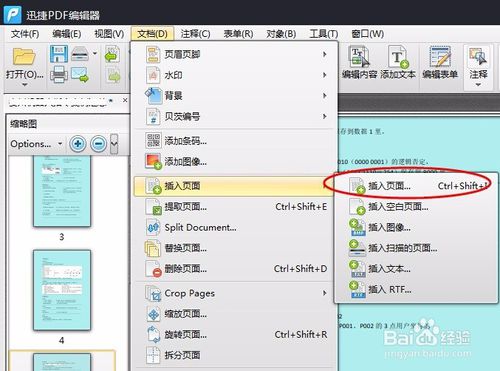Image resolution: width=500 pixels, height=371 pixels.
Task: Choose 添加条码... menu item
Action: pyautogui.click(x=233, y=141)
